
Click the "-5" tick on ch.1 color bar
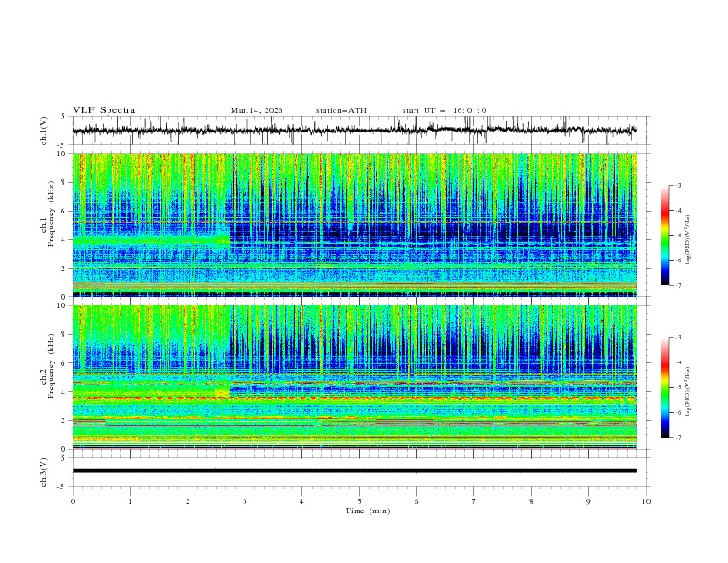tap(678, 236)
